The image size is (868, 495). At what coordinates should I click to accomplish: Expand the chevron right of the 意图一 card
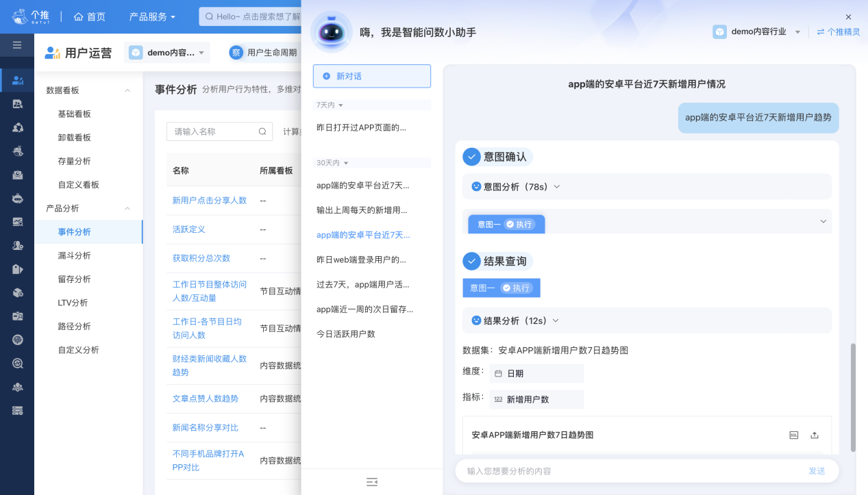point(823,221)
